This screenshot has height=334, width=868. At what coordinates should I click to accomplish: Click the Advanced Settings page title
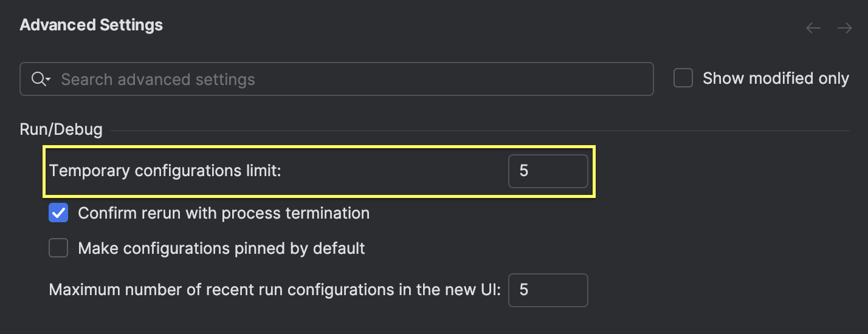(x=91, y=25)
